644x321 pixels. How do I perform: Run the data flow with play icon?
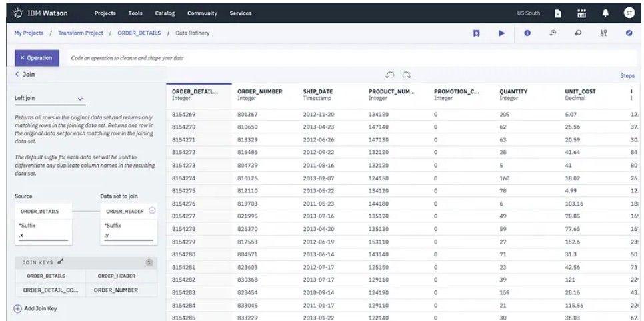pos(502,33)
